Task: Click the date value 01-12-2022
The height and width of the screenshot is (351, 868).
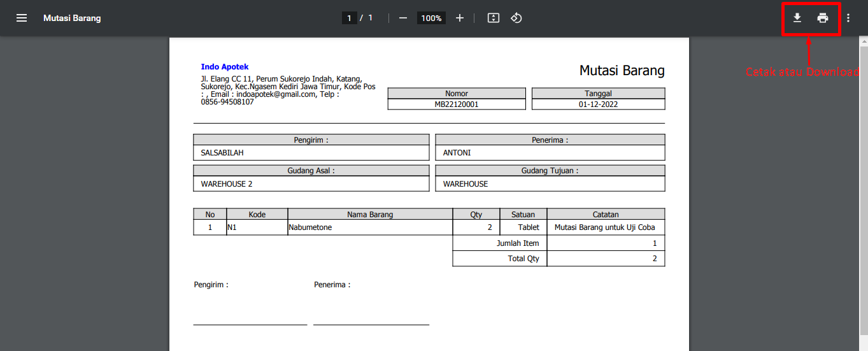Action: pyautogui.click(x=598, y=104)
